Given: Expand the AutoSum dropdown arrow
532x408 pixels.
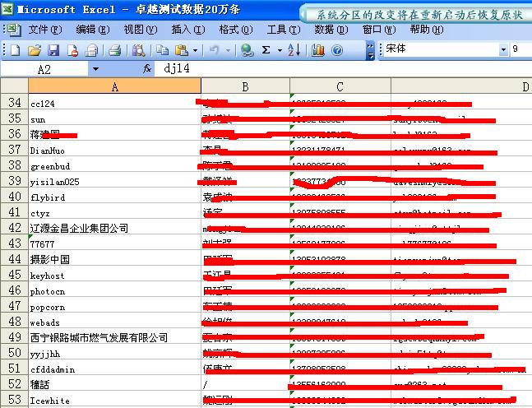Looking at the screenshot, I should click(279, 50).
